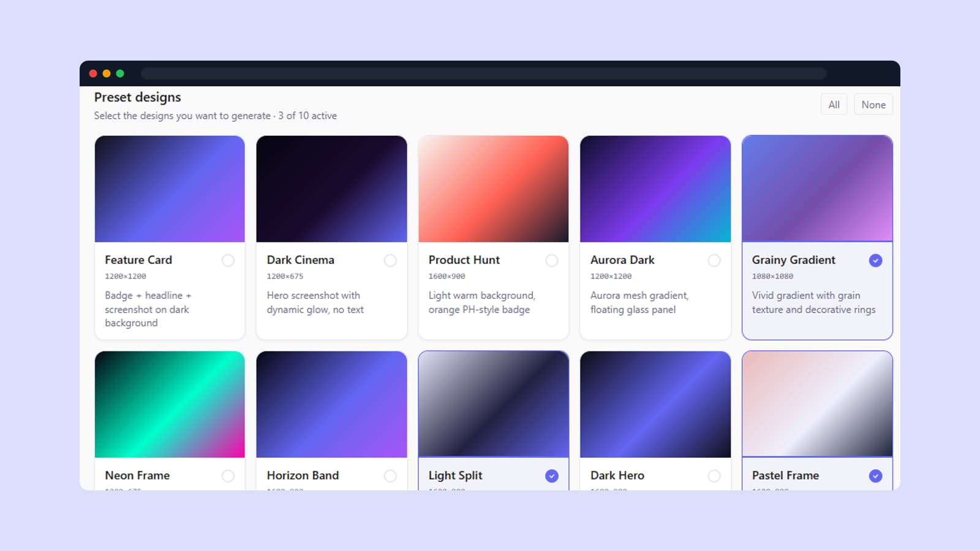Click the Pastel Frame preview image
The height and width of the screenshot is (551, 980).
(x=817, y=405)
